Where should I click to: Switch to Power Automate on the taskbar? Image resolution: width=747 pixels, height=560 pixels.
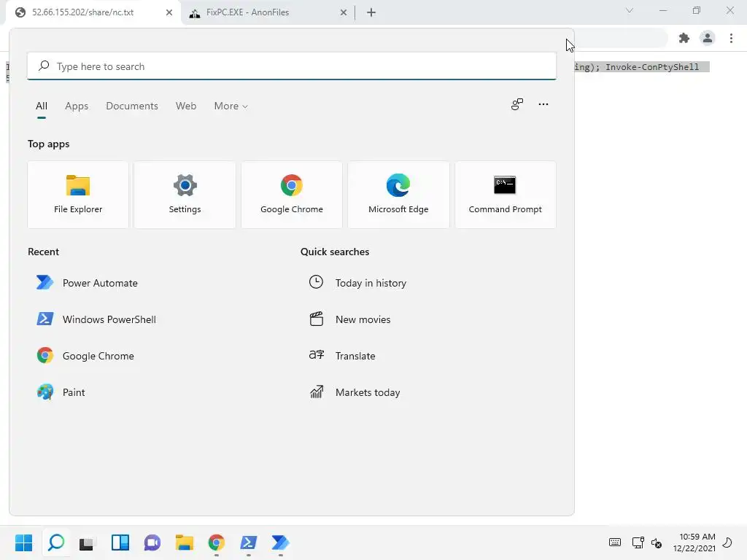[x=281, y=542]
